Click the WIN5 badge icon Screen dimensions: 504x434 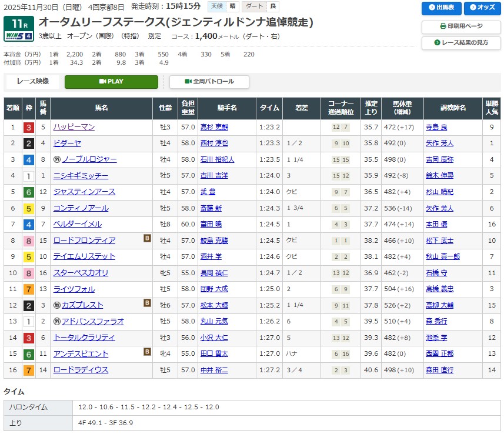tap(19, 34)
